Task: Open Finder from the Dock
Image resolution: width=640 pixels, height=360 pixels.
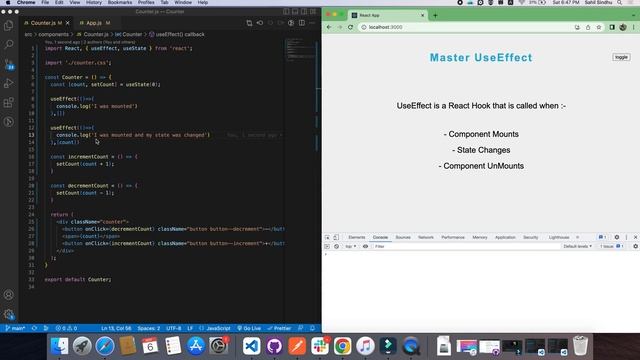Action: tap(60, 346)
